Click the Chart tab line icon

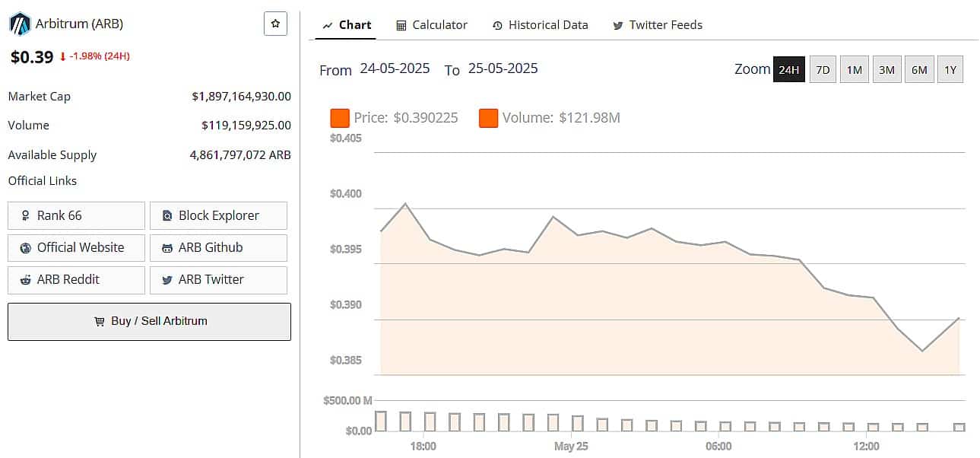tap(328, 25)
